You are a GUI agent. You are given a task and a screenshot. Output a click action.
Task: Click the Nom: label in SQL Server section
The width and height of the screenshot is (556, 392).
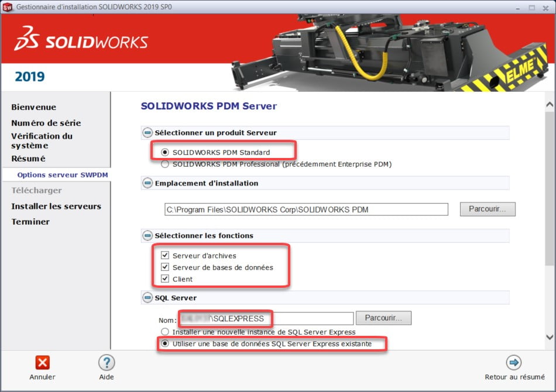(167, 320)
